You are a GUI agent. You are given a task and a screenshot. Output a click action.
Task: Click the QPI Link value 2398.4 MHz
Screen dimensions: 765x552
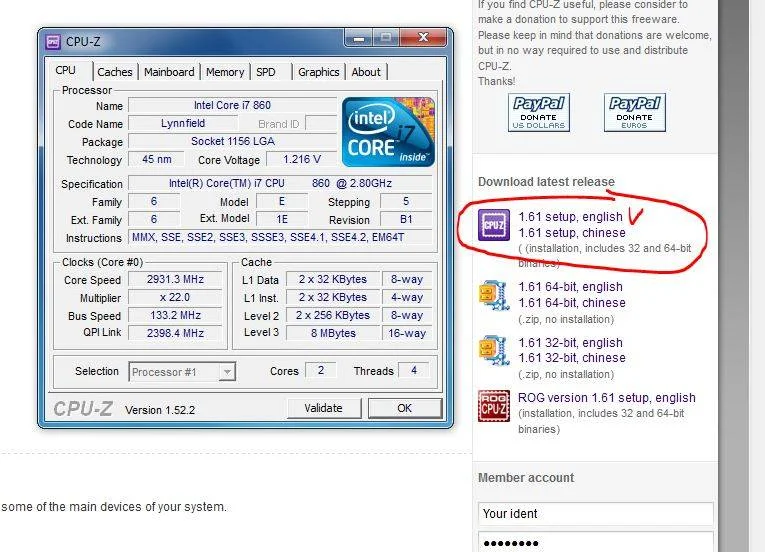click(x=175, y=333)
